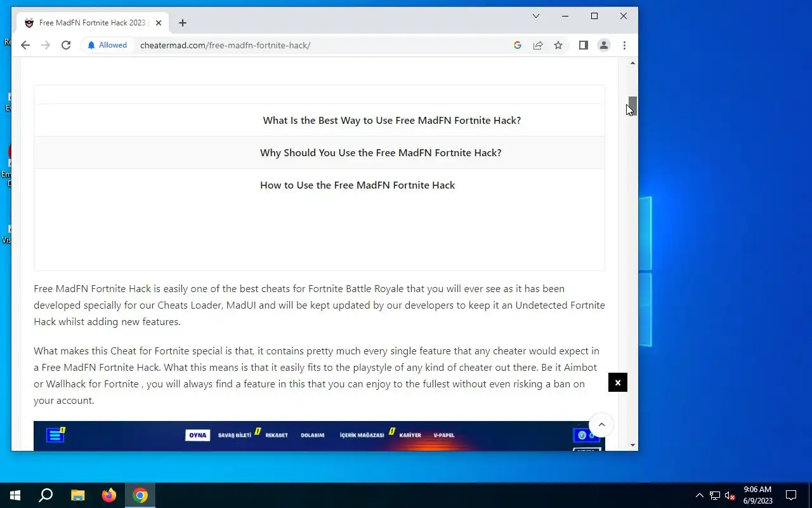Open the Allowed notification permission chip
The width and height of the screenshot is (812, 508).
point(107,45)
